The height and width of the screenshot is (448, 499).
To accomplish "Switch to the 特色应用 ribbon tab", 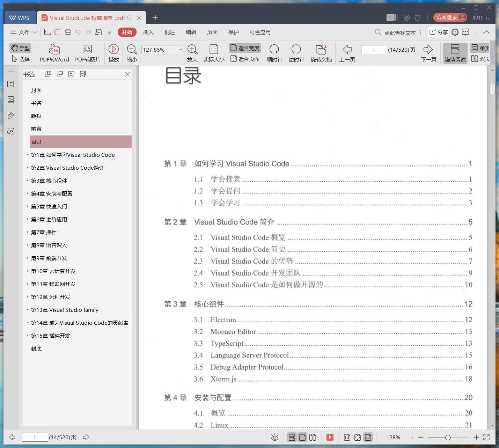I will click(x=260, y=32).
